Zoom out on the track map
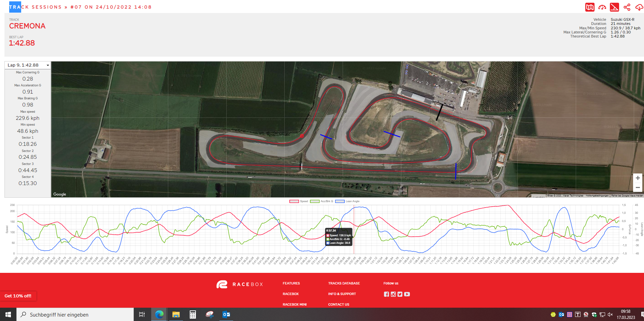Viewport: 644px width, 321px height. click(638, 187)
